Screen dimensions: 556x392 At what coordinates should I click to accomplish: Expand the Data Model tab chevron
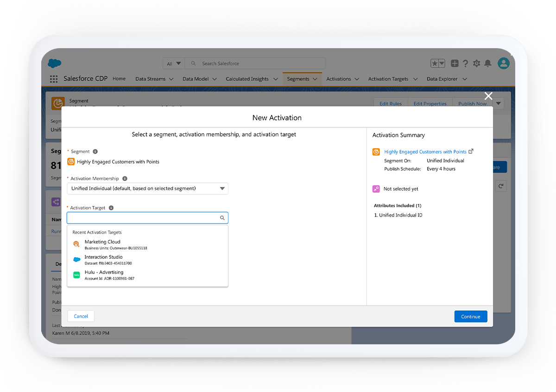(x=215, y=79)
